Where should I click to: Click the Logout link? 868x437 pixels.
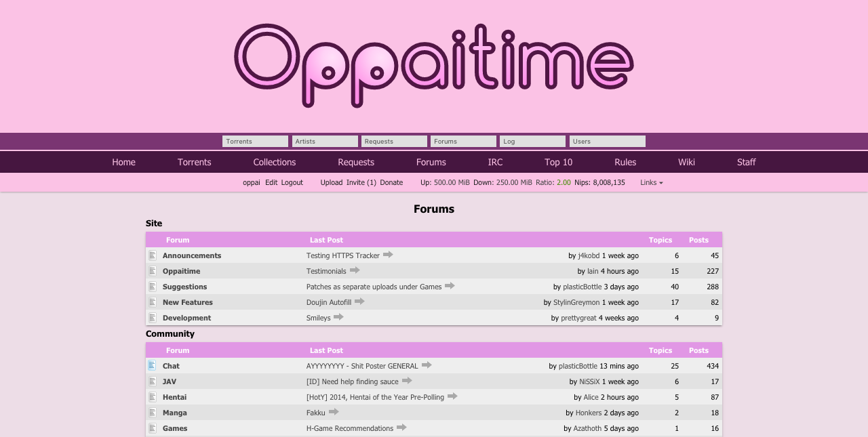[292, 183]
